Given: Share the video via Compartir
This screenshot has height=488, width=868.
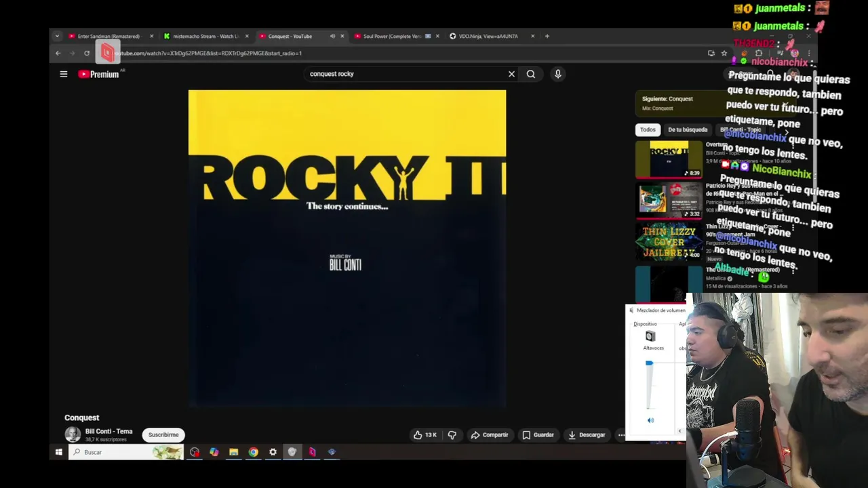Looking at the screenshot, I should pos(490,434).
